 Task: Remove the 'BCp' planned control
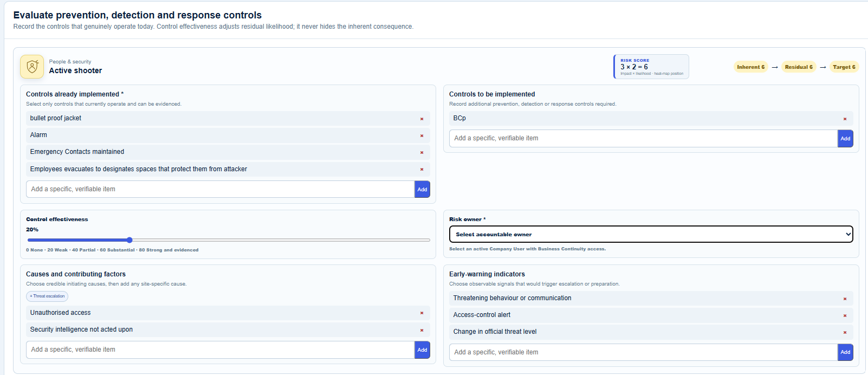tap(845, 119)
